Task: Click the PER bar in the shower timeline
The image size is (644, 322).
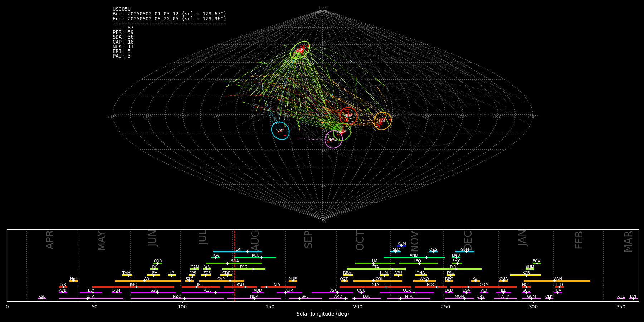Action: (244, 269)
